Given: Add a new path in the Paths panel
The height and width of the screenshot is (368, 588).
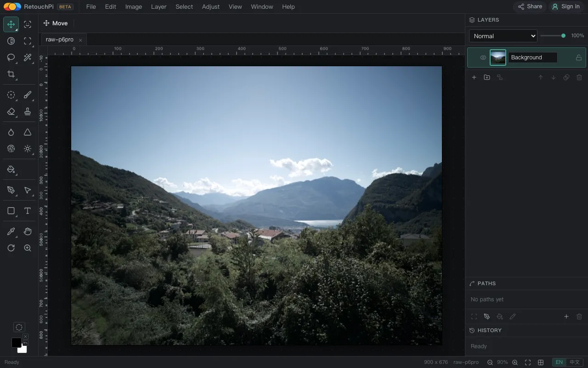Looking at the screenshot, I should [x=566, y=316].
